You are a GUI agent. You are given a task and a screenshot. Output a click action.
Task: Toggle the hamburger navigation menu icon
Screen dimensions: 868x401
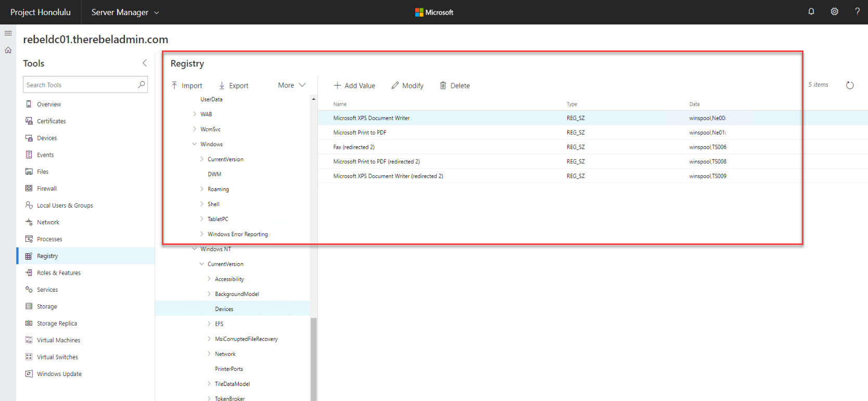(x=8, y=33)
